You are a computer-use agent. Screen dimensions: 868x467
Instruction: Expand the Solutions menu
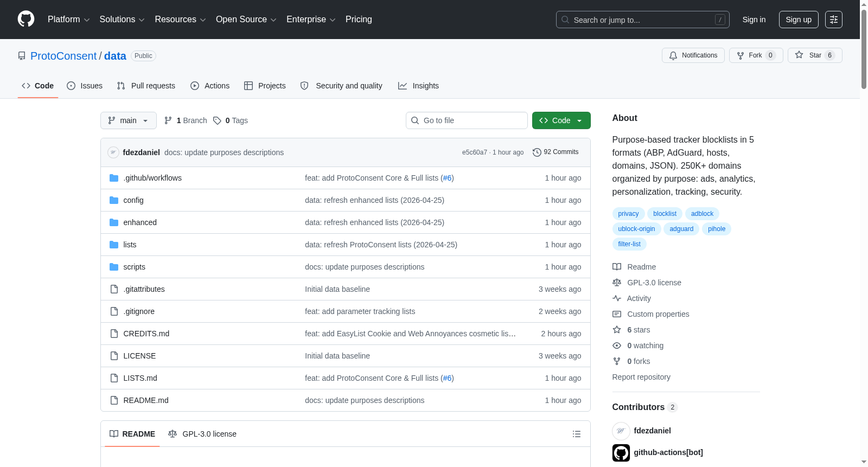click(x=122, y=20)
